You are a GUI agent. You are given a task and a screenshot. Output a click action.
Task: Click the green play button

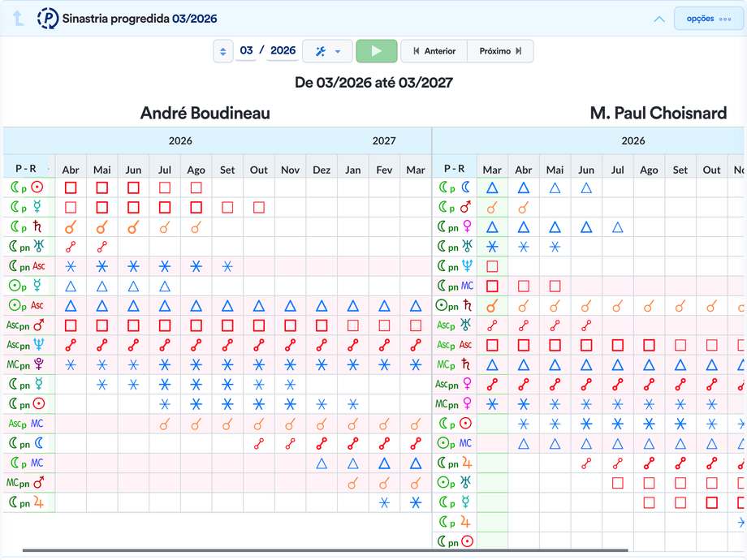click(377, 51)
